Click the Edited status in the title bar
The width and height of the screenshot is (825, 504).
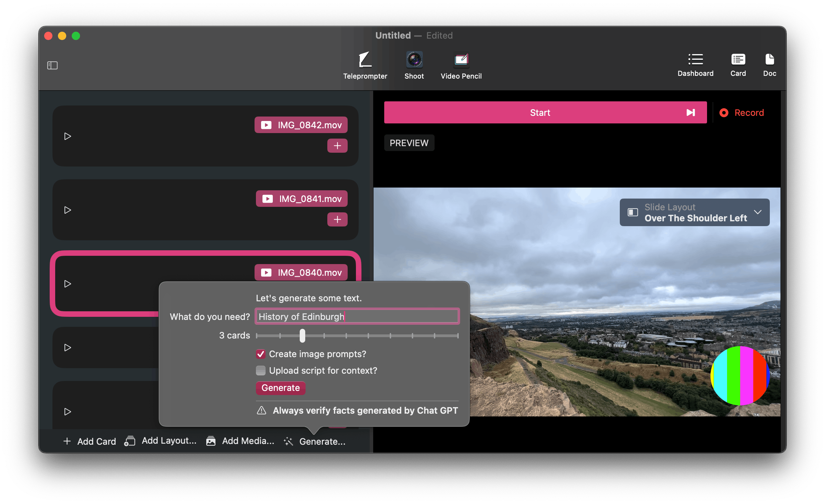pyautogui.click(x=439, y=36)
